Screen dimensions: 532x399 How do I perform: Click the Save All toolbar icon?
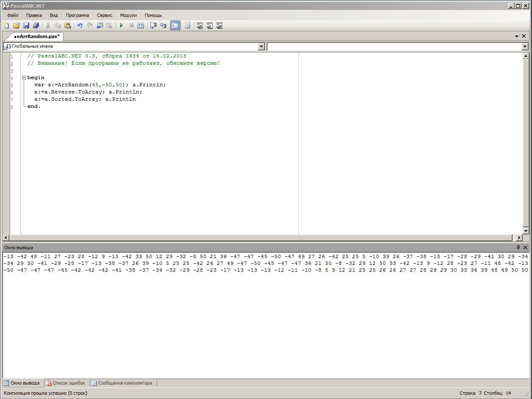36,26
